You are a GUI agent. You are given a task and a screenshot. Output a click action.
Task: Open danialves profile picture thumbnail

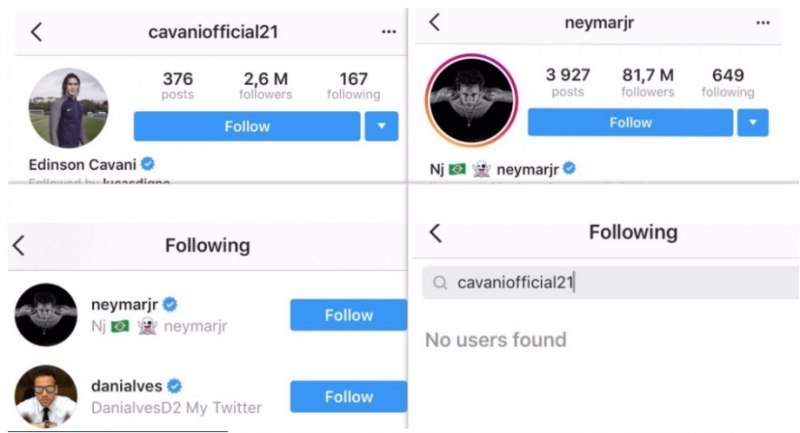(45, 396)
